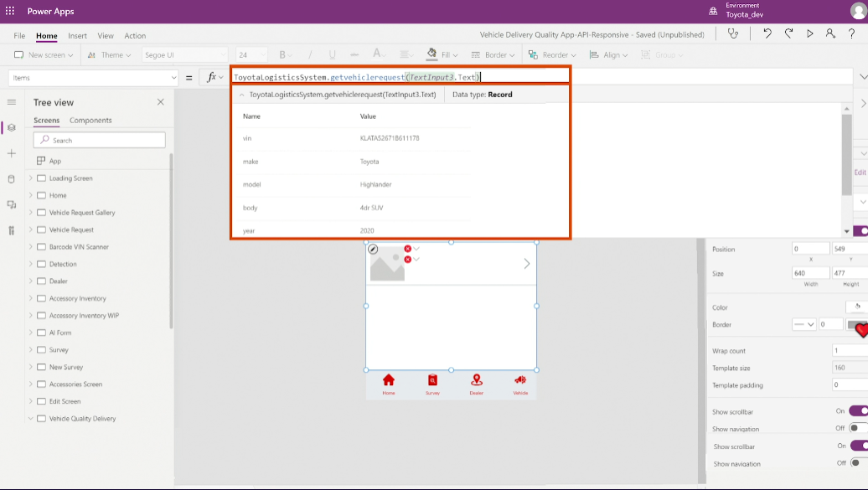This screenshot has height=490, width=868.
Task: Open the Power Apps app launcher waffle
Action: (10, 11)
